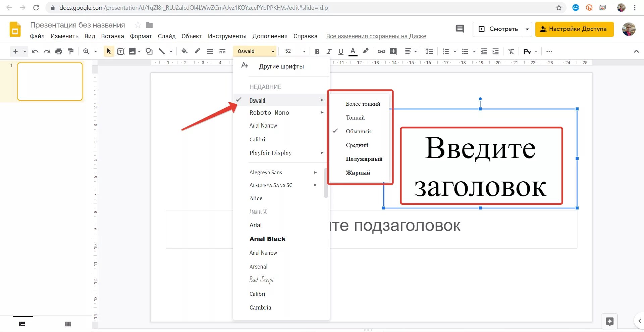Add a comment from toolbar
This screenshot has width=644, height=332.
(393, 51)
